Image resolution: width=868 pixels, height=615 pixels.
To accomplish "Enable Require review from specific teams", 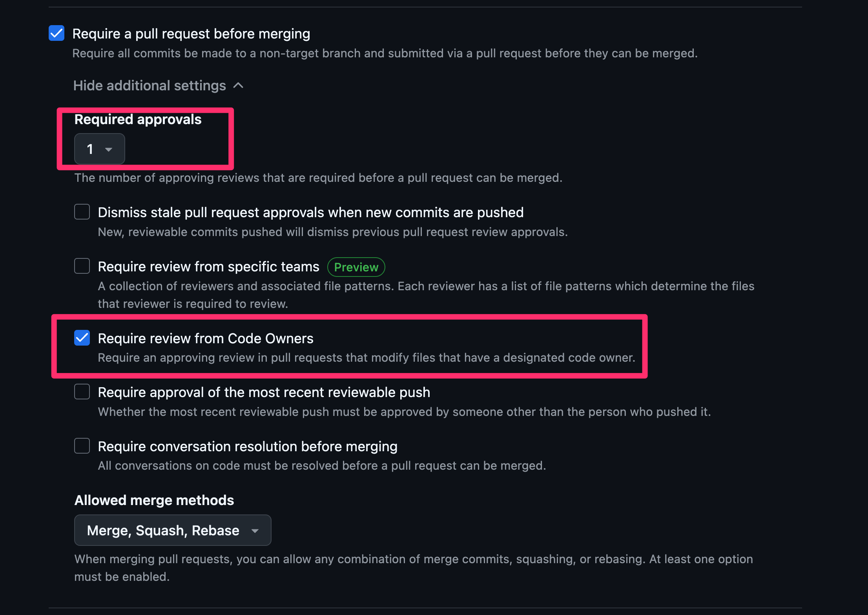I will pos(82,266).
